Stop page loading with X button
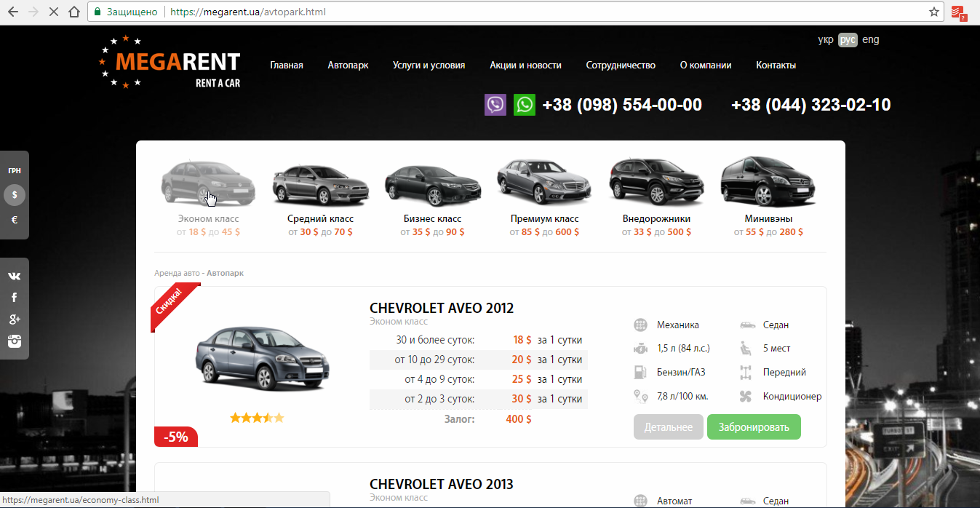The height and width of the screenshot is (508, 980). pos(53,12)
